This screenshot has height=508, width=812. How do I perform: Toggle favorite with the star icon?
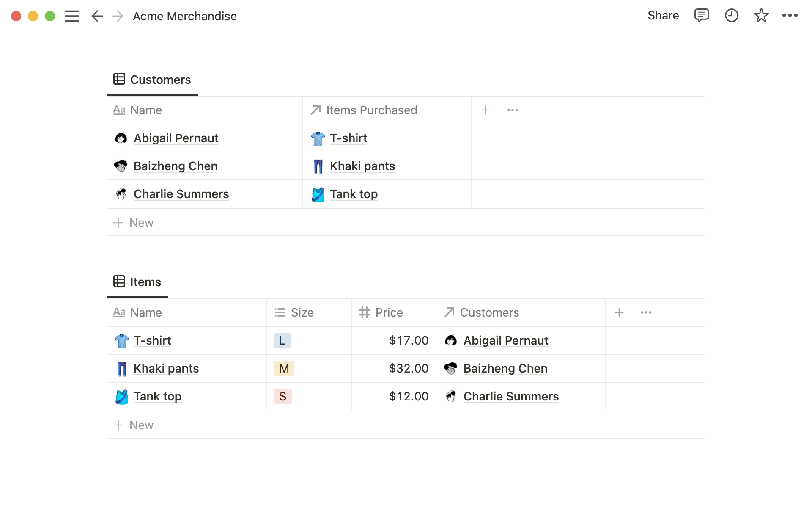[762, 17]
